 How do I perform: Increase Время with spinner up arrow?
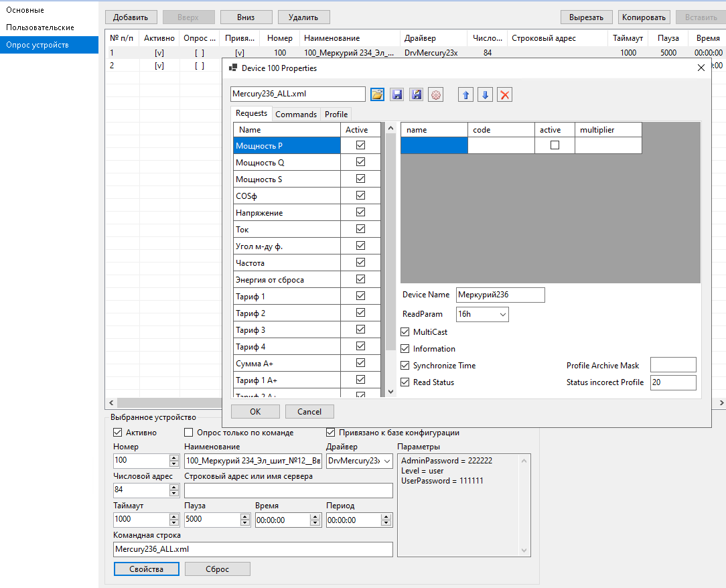(x=315, y=517)
